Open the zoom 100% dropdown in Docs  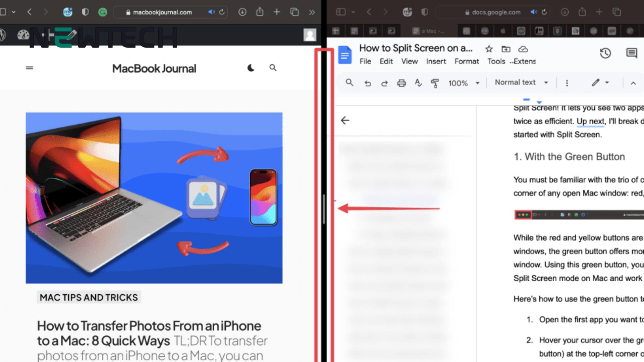(x=464, y=83)
